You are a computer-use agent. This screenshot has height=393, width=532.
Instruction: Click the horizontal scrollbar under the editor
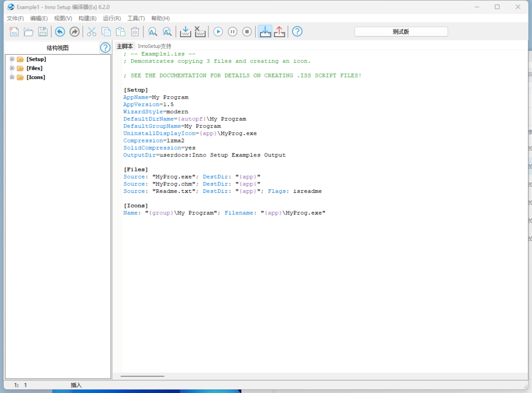(142, 376)
